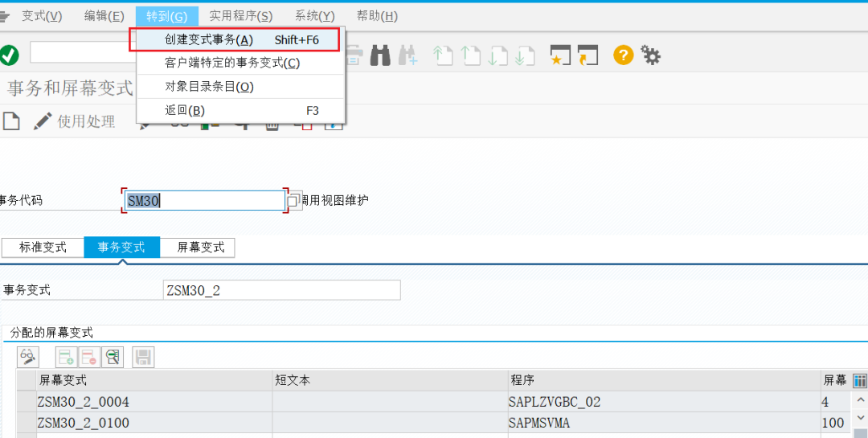The height and width of the screenshot is (438, 868).
Task: Click the 短文本 column header
Action: (389, 380)
